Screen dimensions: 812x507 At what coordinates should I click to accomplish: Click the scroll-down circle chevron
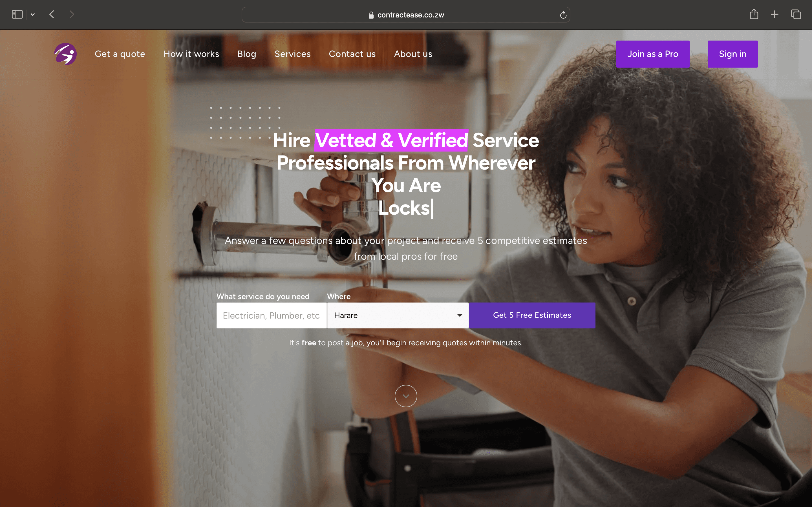click(x=406, y=396)
